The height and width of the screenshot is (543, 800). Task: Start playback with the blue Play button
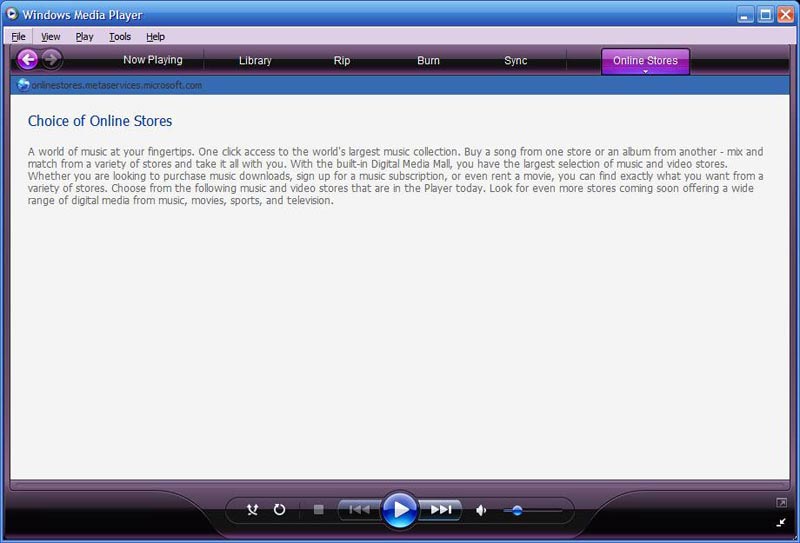[x=400, y=509]
